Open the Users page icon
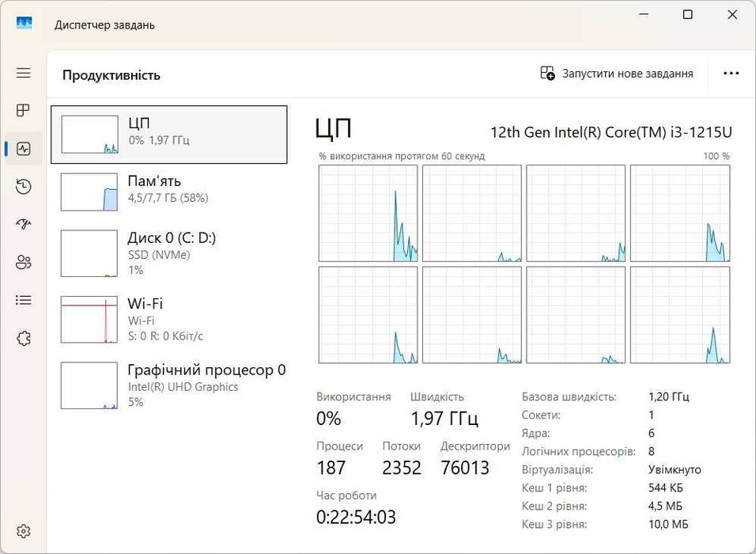This screenshot has width=756, height=554. [23, 262]
